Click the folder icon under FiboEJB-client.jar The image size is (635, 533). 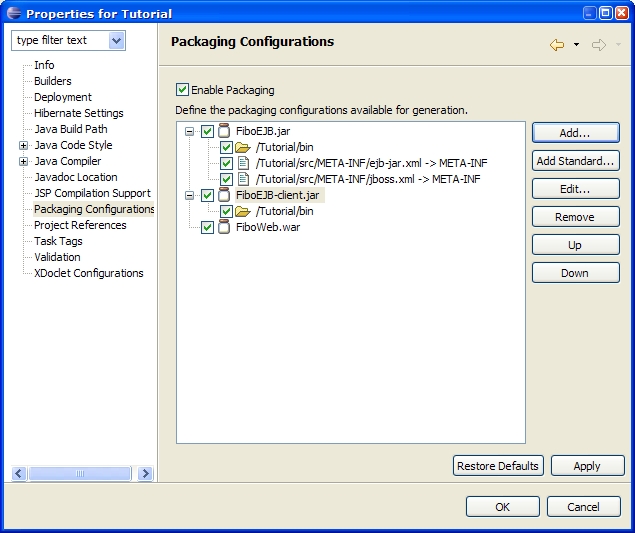pyautogui.click(x=242, y=211)
